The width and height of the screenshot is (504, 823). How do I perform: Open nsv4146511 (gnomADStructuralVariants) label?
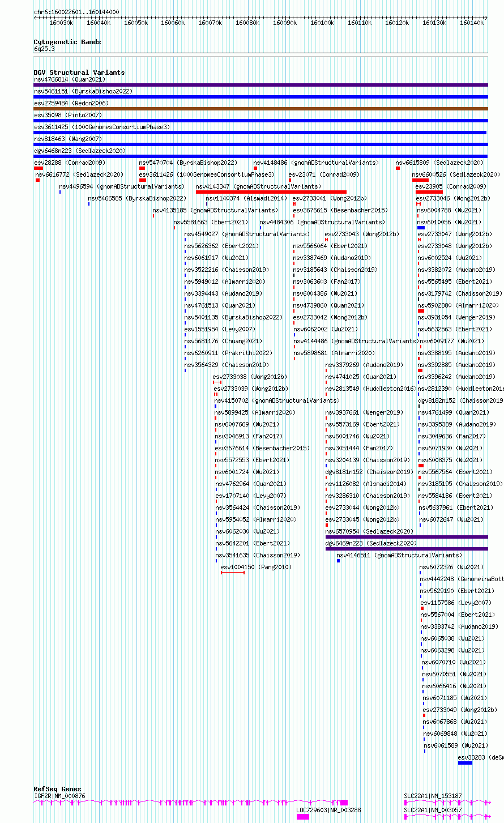tap(399, 555)
